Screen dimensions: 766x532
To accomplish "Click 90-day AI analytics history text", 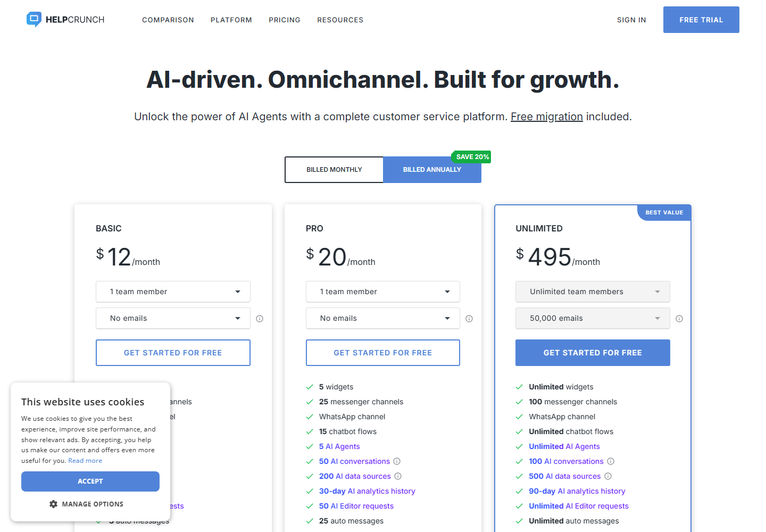I will [577, 491].
